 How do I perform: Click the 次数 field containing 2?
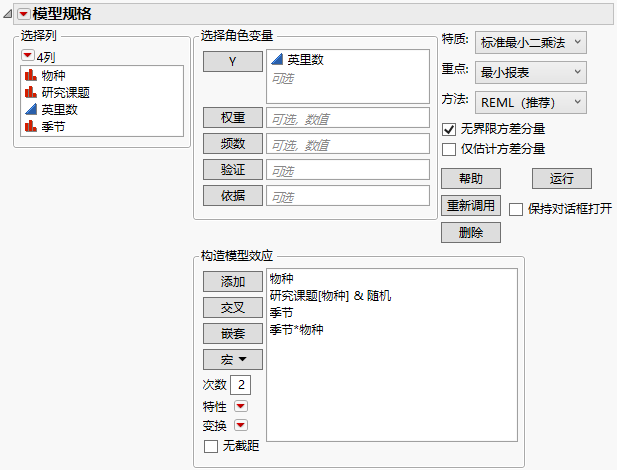240,385
